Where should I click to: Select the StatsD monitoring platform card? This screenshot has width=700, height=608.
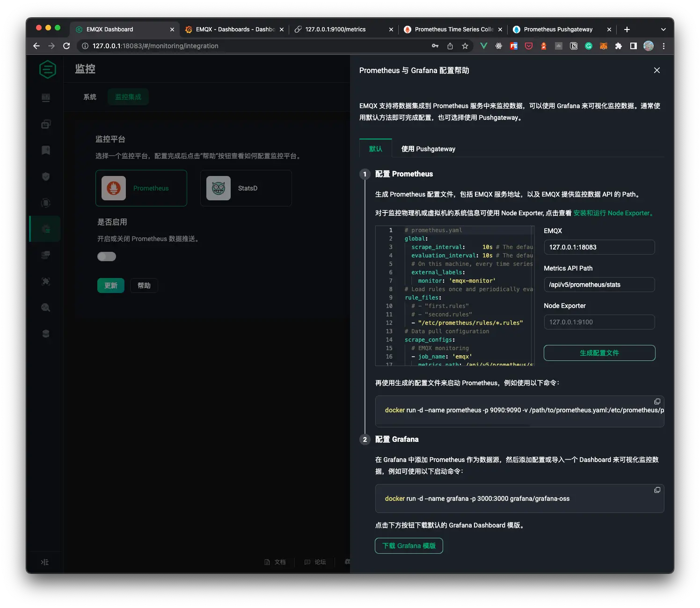[245, 188]
